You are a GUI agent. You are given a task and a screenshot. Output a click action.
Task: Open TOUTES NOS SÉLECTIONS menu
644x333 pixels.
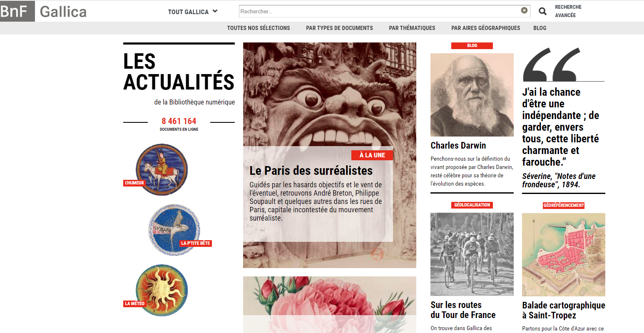259,28
